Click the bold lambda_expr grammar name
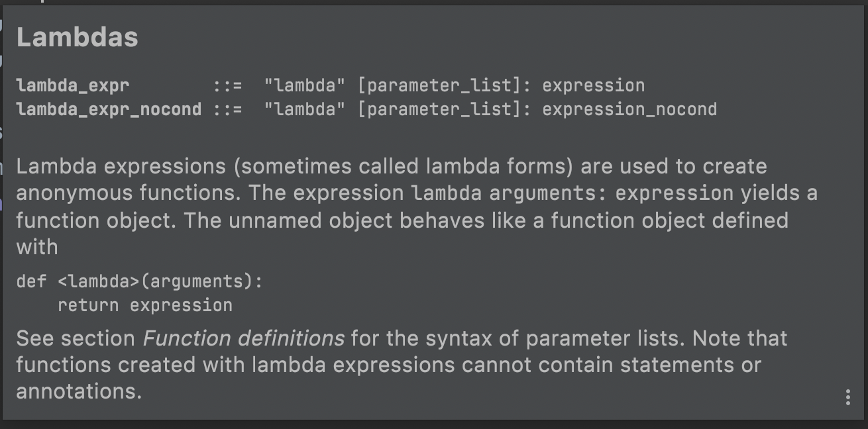Image resolution: width=868 pixels, height=429 pixels. pyautogui.click(x=73, y=85)
